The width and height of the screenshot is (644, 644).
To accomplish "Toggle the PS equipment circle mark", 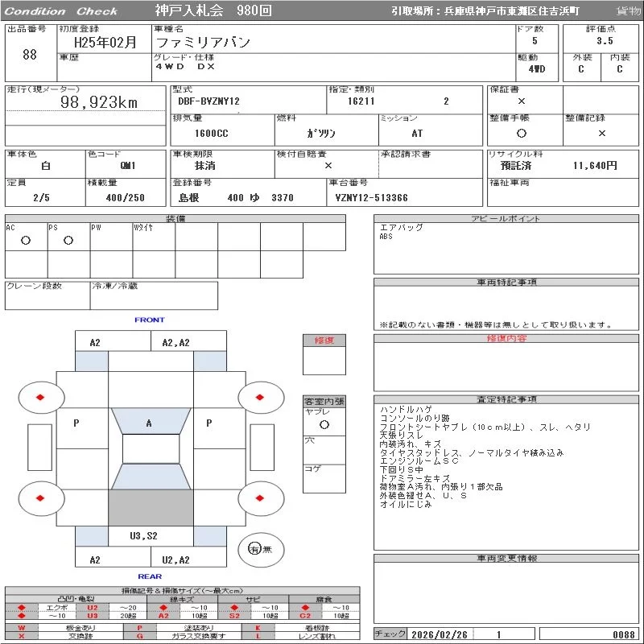I will coord(68,241).
